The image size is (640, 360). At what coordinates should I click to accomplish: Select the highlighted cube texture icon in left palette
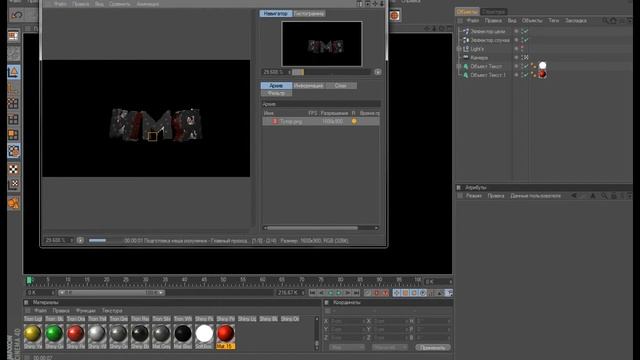tap(13, 151)
